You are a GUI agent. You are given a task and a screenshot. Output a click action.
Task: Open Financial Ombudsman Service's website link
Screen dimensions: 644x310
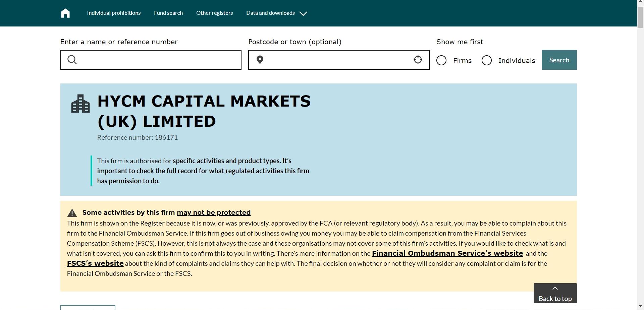click(x=447, y=253)
